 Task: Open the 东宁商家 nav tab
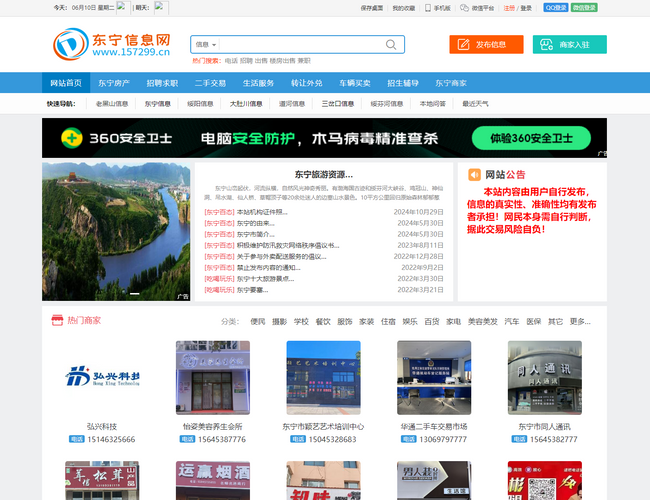(x=451, y=83)
